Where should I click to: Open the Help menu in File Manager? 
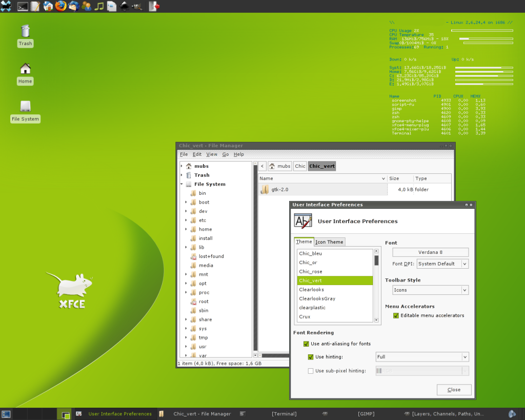coord(239,154)
